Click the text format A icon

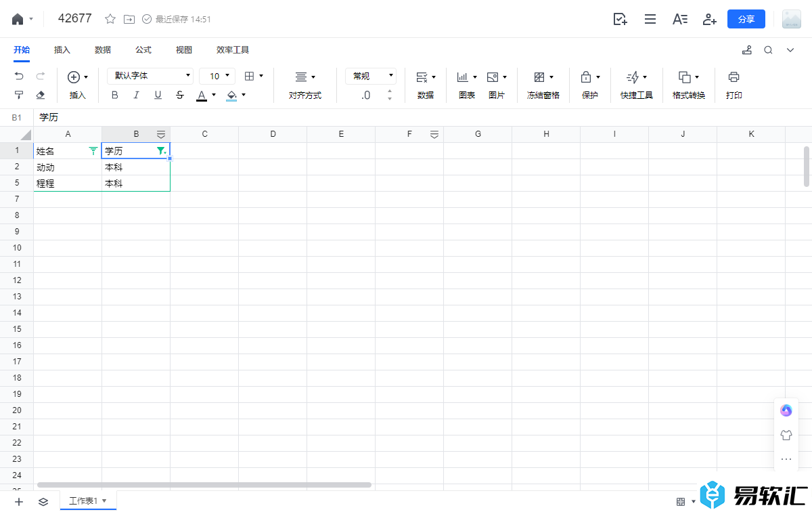680,19
